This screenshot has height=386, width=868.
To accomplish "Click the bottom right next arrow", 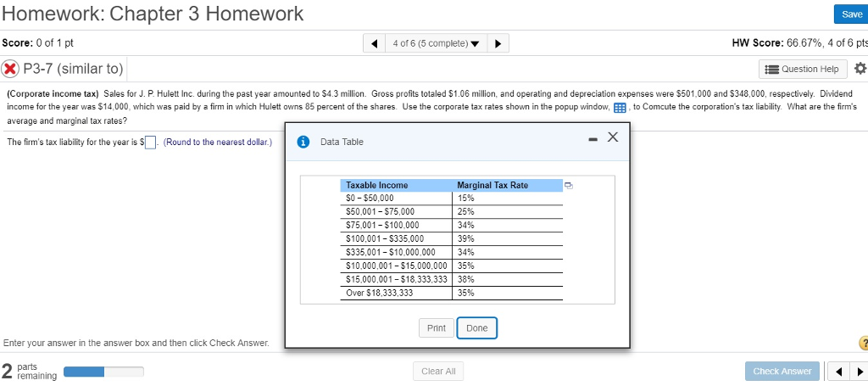I will click(860, 371).
